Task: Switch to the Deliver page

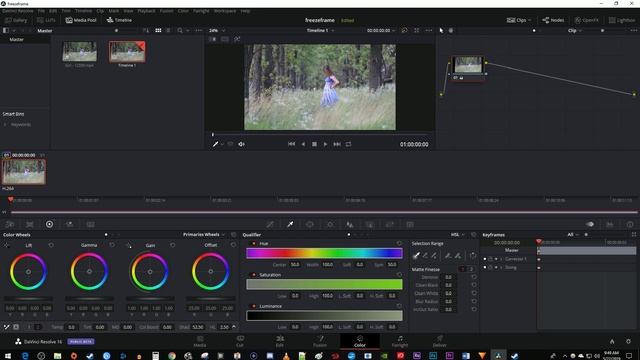Action: coord(440,341)
